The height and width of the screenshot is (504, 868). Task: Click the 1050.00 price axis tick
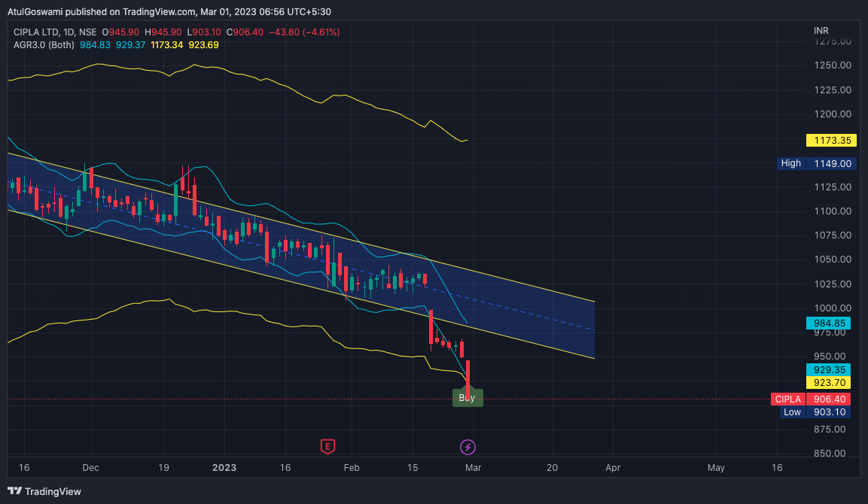[x=833, y=260]
